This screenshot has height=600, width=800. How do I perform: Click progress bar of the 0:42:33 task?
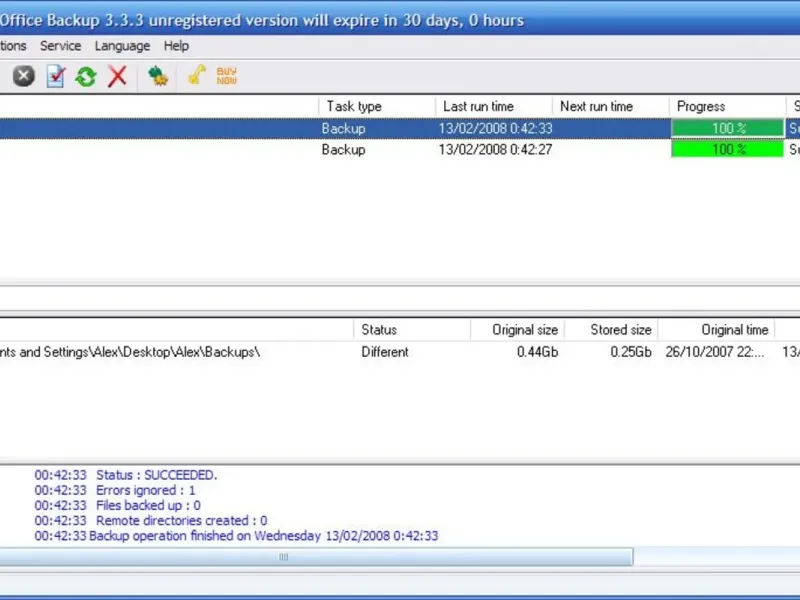728,128
